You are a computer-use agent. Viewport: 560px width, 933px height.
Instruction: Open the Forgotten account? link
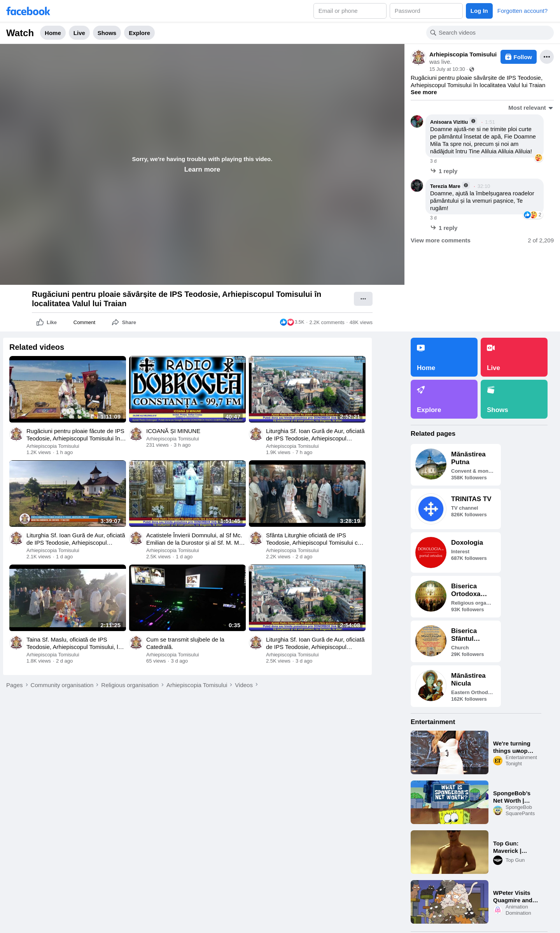coord(522,11)
